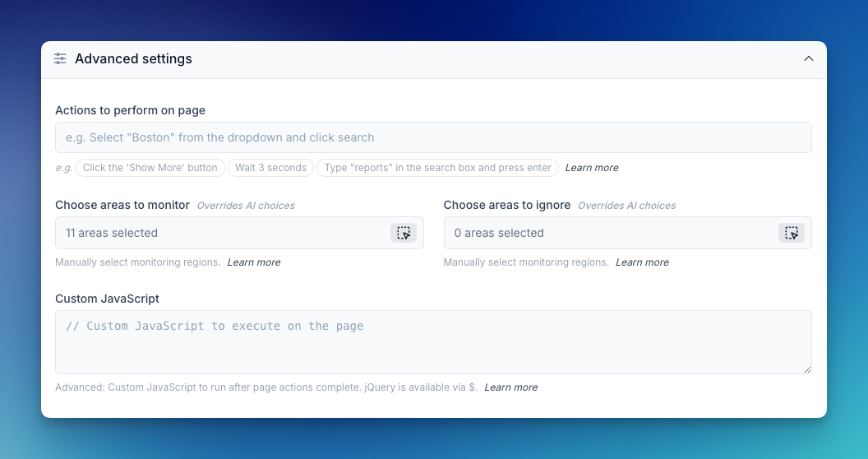Focus the Actions to perform on page field
Screen dimensions: 868x459
tap(433, 137)
